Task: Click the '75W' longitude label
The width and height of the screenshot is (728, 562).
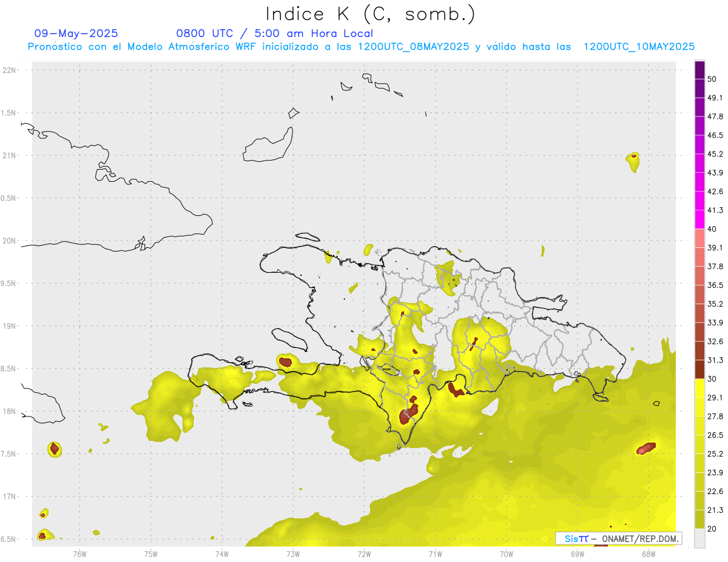Action: (x=151, y=554)
